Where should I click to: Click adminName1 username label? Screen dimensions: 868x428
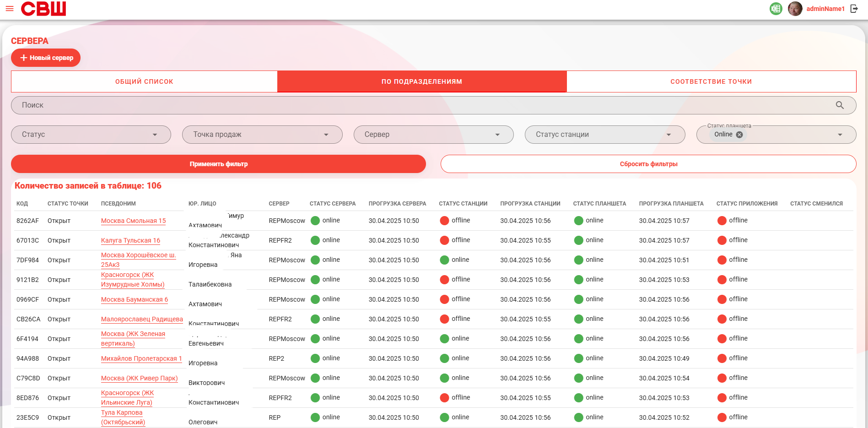click(825, 9)
